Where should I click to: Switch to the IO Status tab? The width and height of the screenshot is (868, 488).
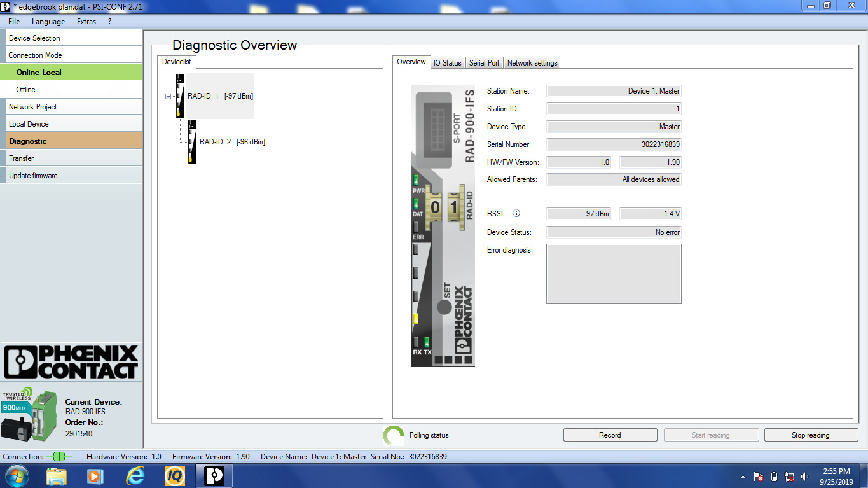[x=447, y=63]
